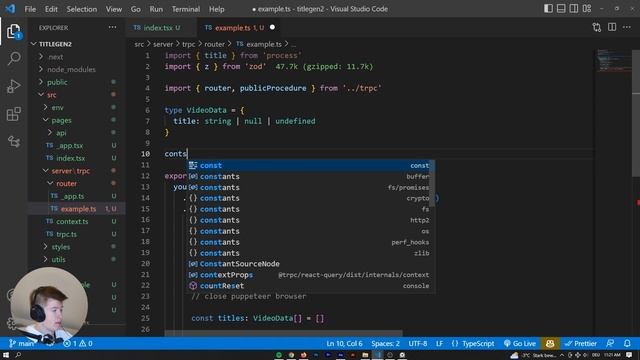This screenshot has height=360, width=640.
Task: Open the Help menu
Action: [x=216, y=9]
